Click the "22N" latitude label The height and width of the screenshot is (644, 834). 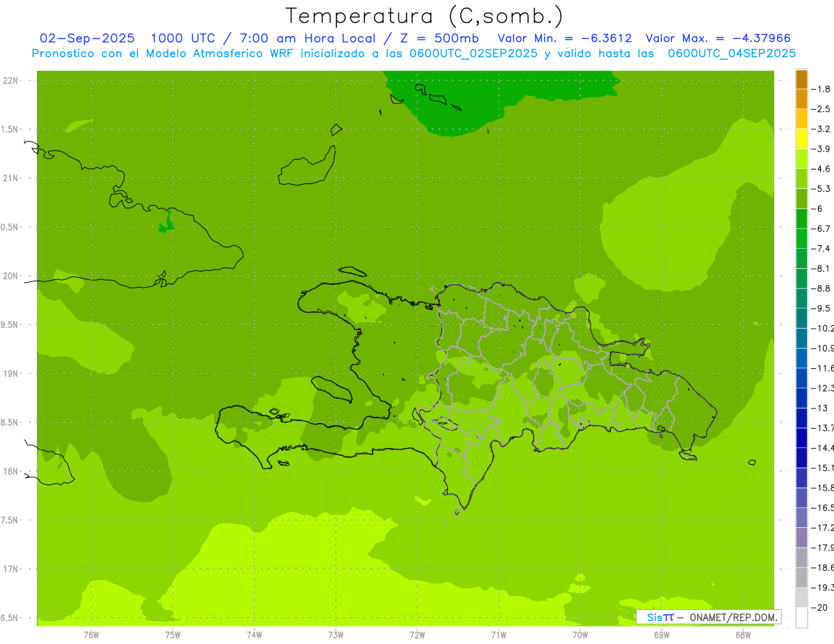click(10, 81)
